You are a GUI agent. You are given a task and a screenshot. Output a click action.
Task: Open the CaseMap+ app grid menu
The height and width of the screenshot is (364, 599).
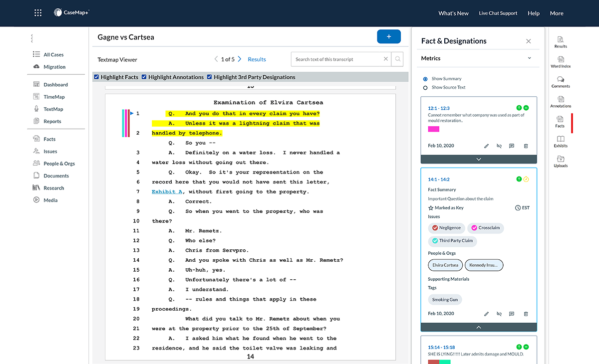tap(37, 12)
